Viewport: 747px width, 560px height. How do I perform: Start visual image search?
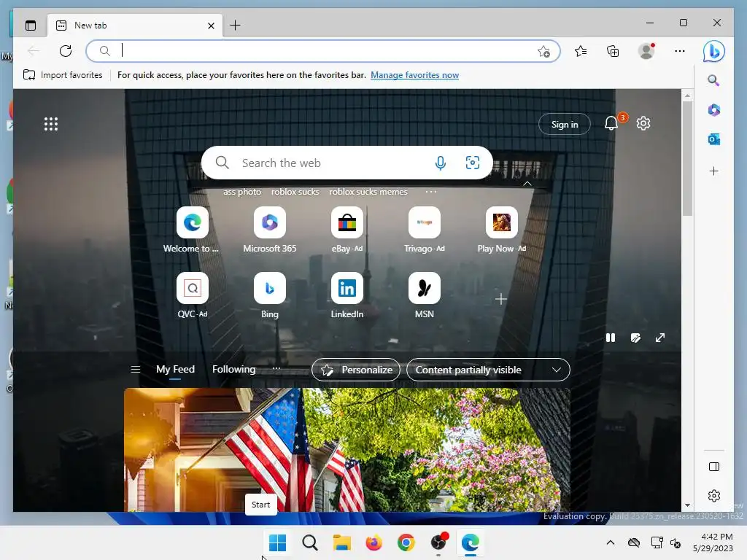point(473,163)
